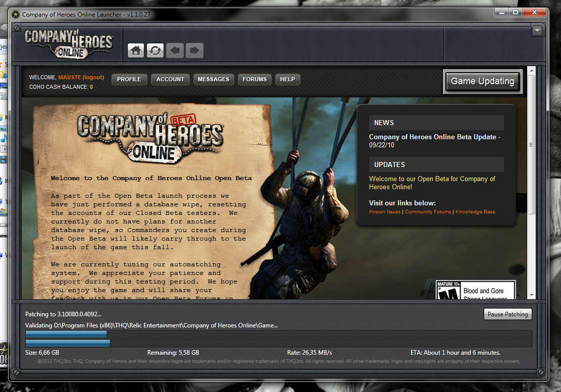Image resolution: width=561 pixels, height=392 pixels.
Task: Click the upper patch progress bar
Action: (278, 334)
